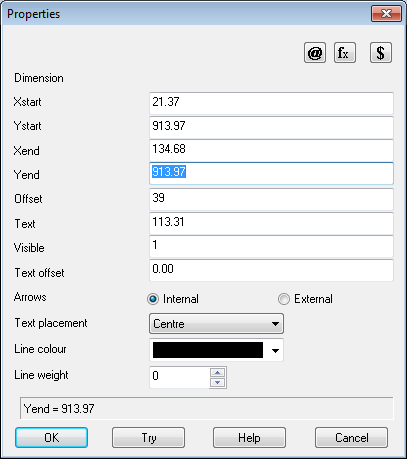Open Help for the Properties dialog

point(249,438)
